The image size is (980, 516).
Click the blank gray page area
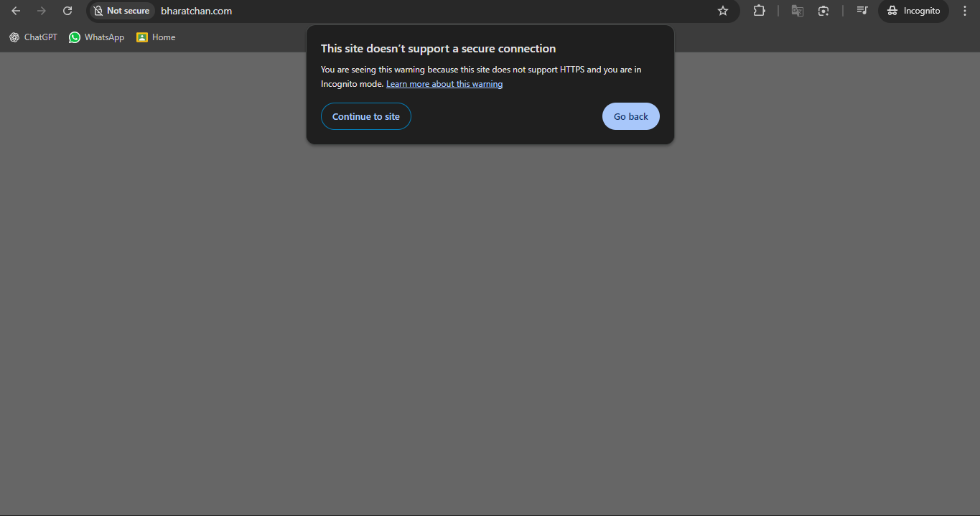[490, 323]
